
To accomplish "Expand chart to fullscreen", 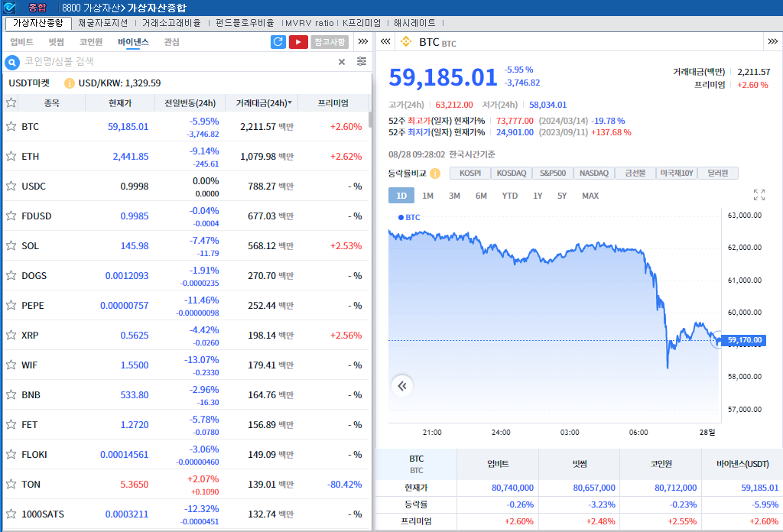I will [759, 195].
